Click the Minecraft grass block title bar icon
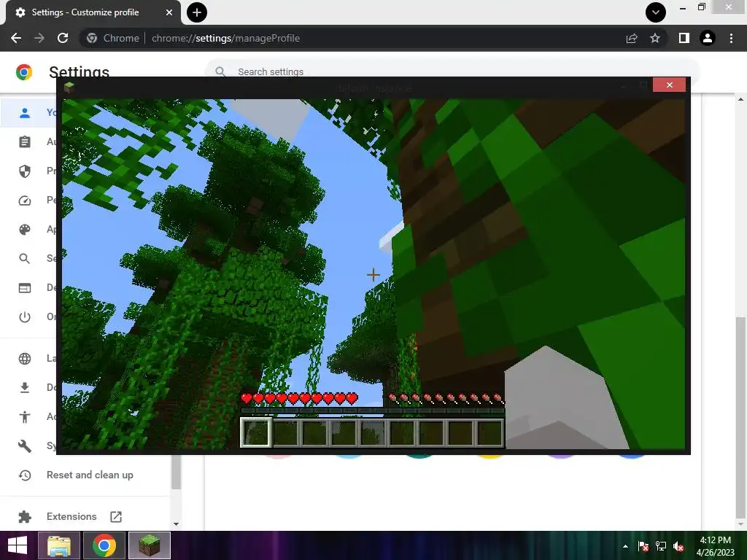Image resolution: width=747 pixels, height=560 pixels. [69, 87]
